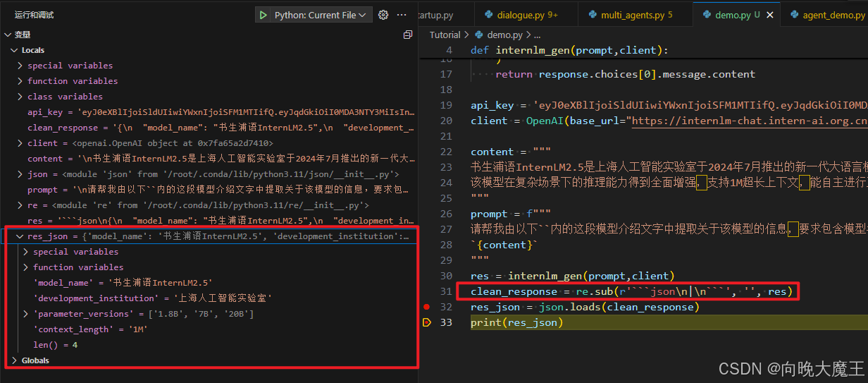Expand the parameter_versions list
This screenshot has height=383, width=868.
[x=27, y=314]
